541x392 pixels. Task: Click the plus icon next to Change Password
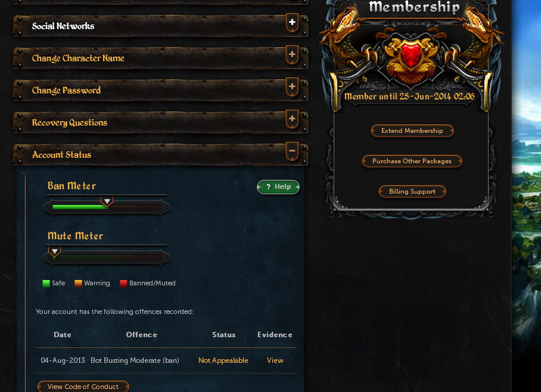(292, 87)
